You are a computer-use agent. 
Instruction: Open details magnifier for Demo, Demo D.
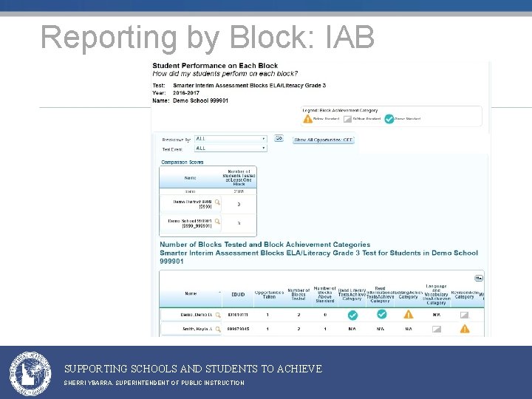[218, 315]
